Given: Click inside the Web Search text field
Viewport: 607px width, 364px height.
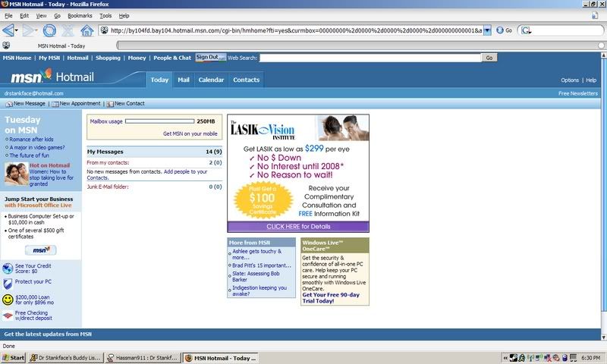Looking at the screenshot, I should click(370, 58).
